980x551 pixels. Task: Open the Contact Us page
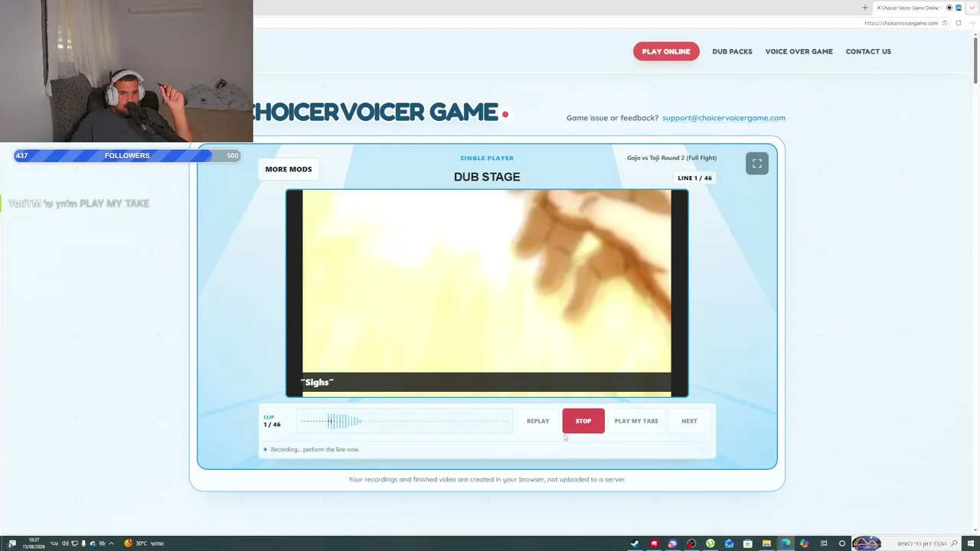(x=868, y=51)
